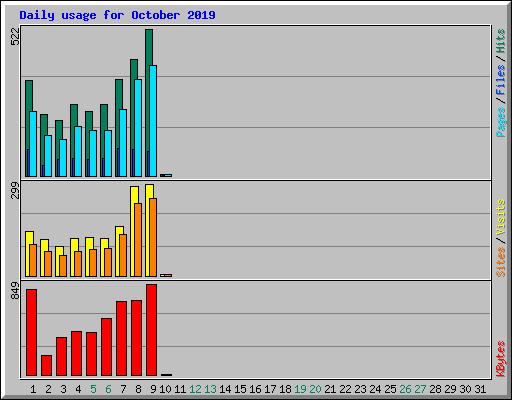Click the day 6 weekend axis label
Viewport: 512px width, 400px height.
click(x=108, y=389)
